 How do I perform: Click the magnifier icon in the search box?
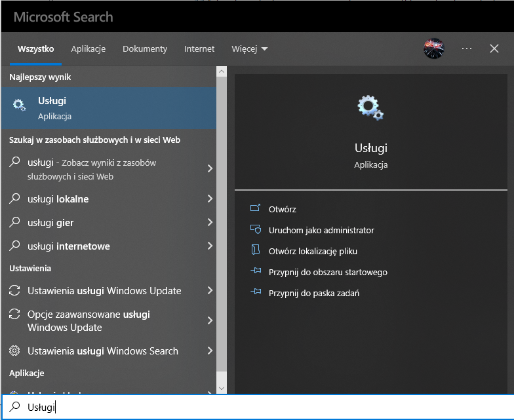(x=14, y=406)
